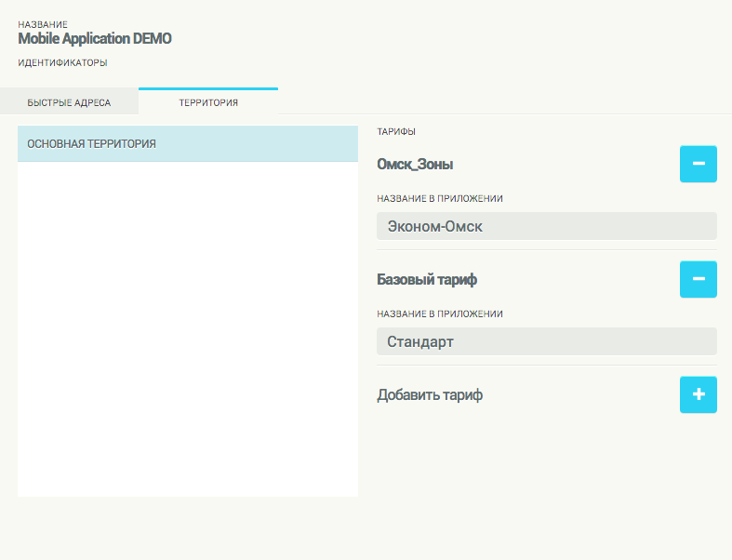Click the Добавить тариф label

[x=430, y=395]
